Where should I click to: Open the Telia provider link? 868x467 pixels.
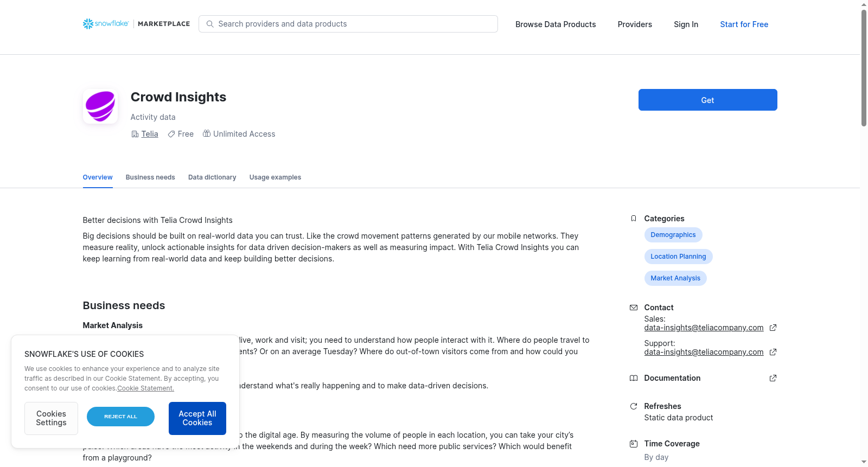(150, 134)
